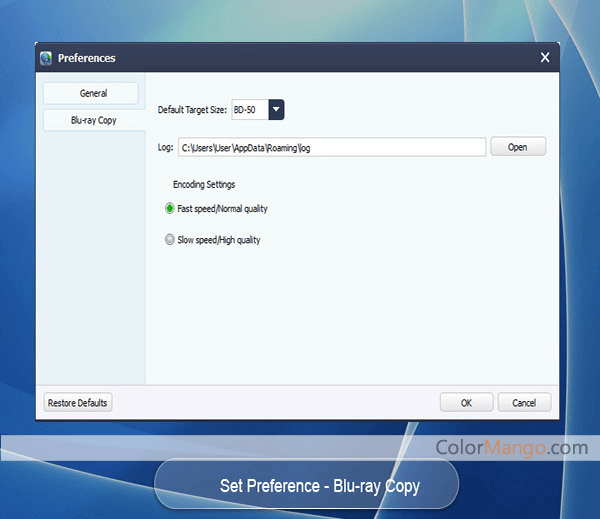Click the Restore Defaults button
This screenshot has height=519, width=600.
pyautogui.click(x=78, y=402)
